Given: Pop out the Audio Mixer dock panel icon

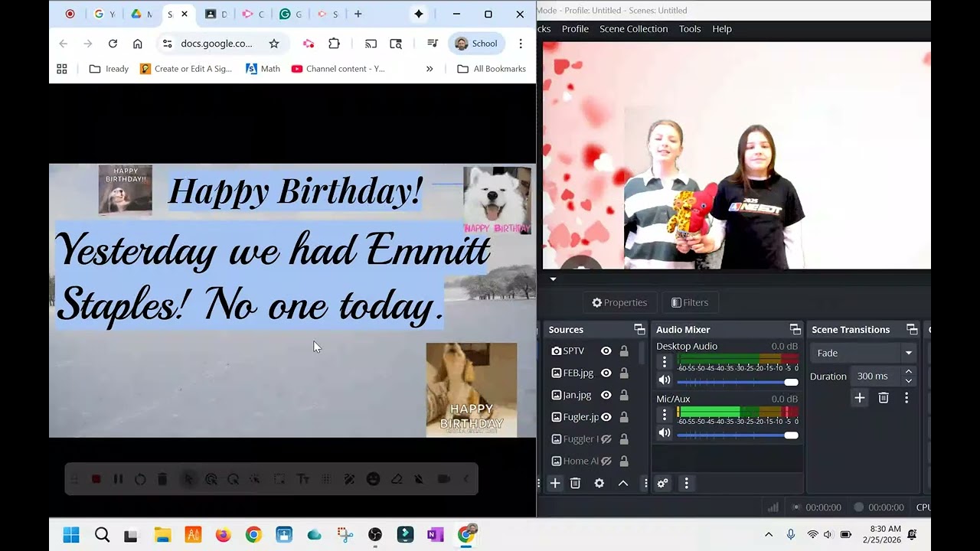Looking at the screenshot, I should 795,330.
